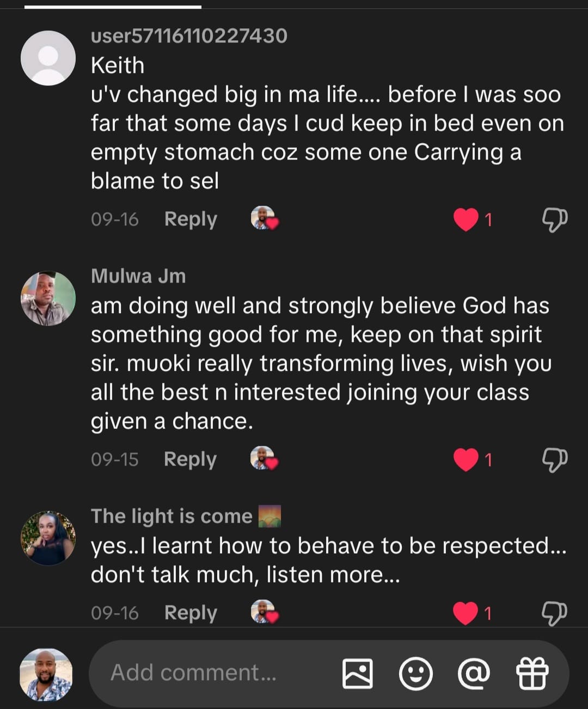Open the Mulwa Jm username link
Viewport: 588px width, 709px height.
[x=138, y=276]
